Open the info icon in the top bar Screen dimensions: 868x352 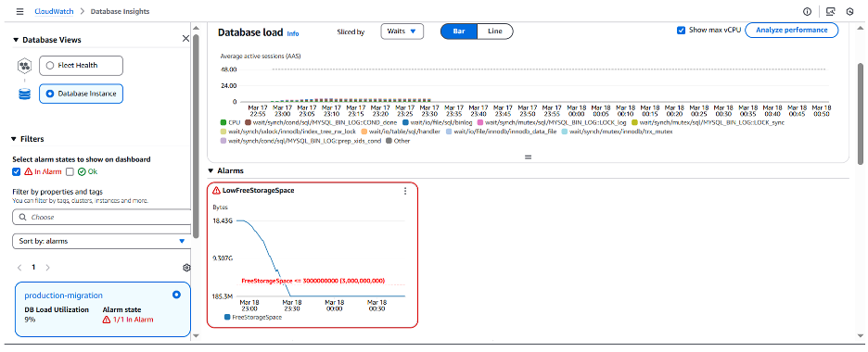pos(807,12)
